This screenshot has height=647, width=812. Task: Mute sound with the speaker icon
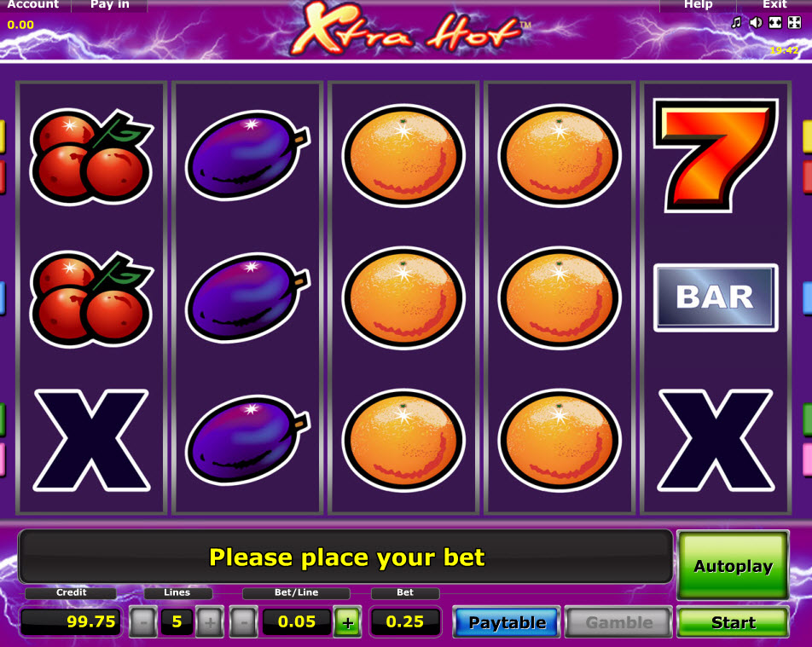pos(756,22)
